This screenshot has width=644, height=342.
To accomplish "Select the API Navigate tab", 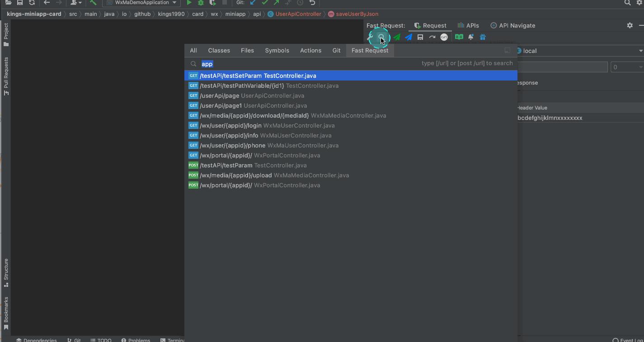I will coord(513,25).
